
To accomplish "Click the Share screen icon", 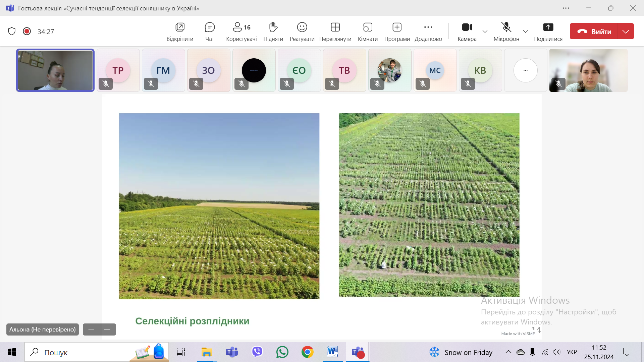I will (x=548, y=27).
